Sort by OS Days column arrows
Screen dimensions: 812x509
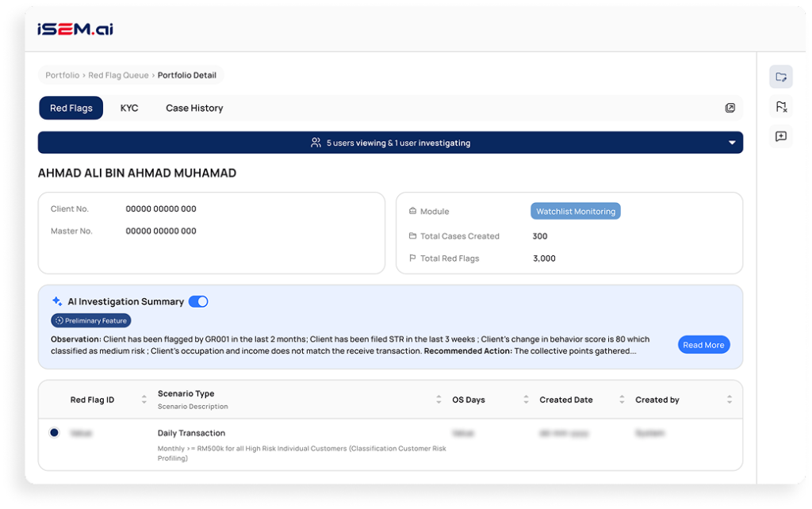(526, 400)
